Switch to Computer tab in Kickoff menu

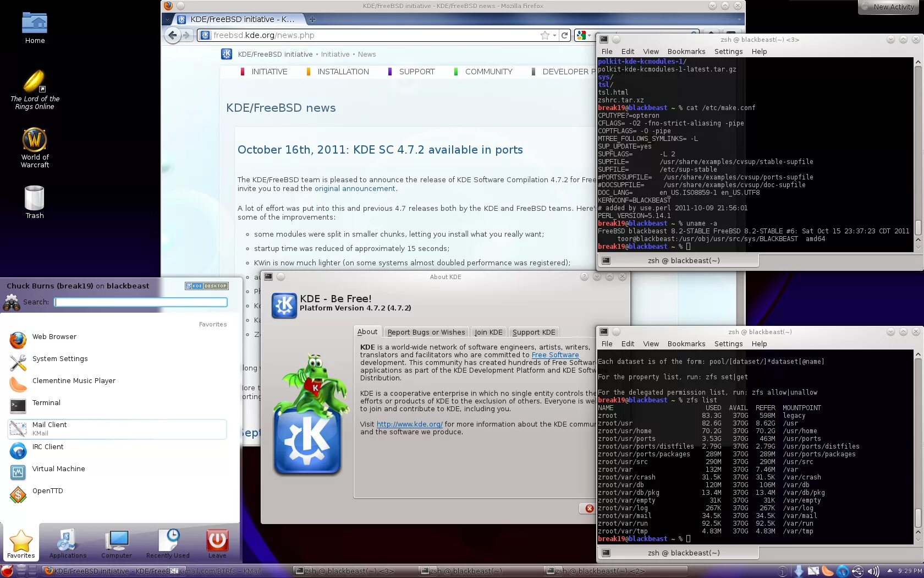pos(117,544)
